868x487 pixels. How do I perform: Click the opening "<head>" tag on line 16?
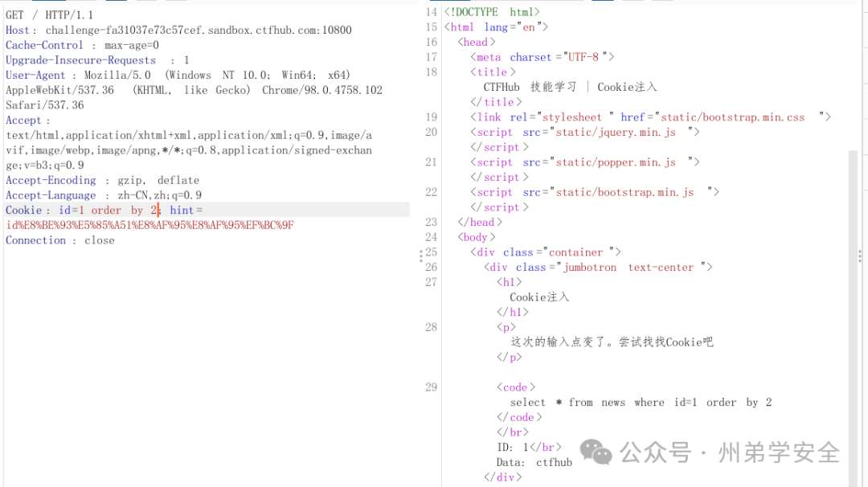point(477,42)
